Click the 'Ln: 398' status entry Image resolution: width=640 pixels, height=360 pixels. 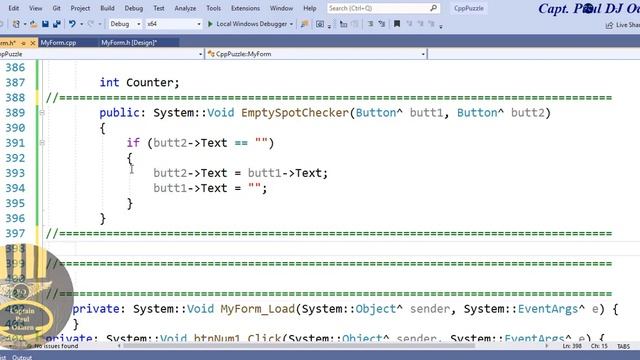[x=572, y=346]
